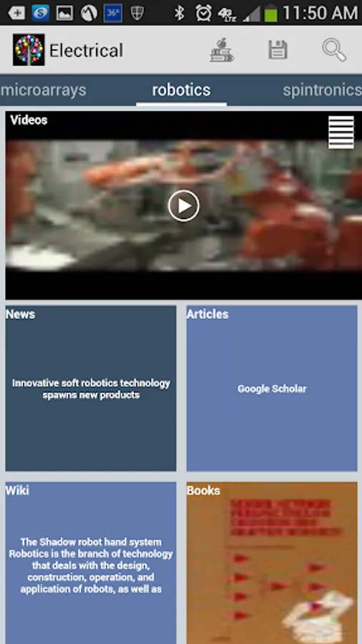Screen dimensions: 362x644
Task: Tap the Skype notification icon
Action: point(40,13)
